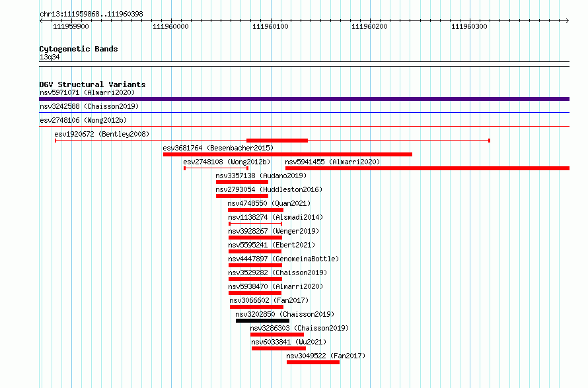Click the thick red esv1920672 inner bar
The image size is (588, 388).
pyautogui.click(x=277, y=141)
